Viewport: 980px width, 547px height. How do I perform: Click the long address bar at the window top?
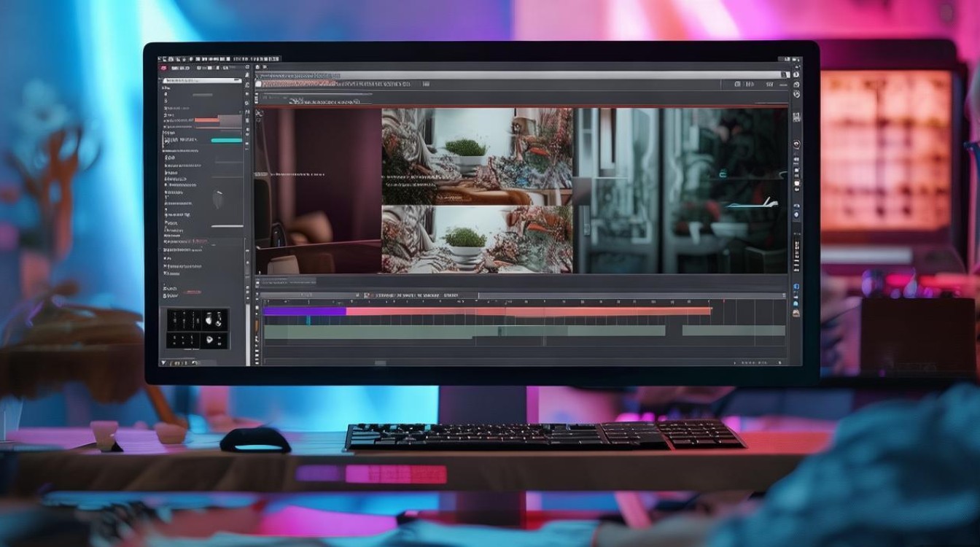[521, 75]
